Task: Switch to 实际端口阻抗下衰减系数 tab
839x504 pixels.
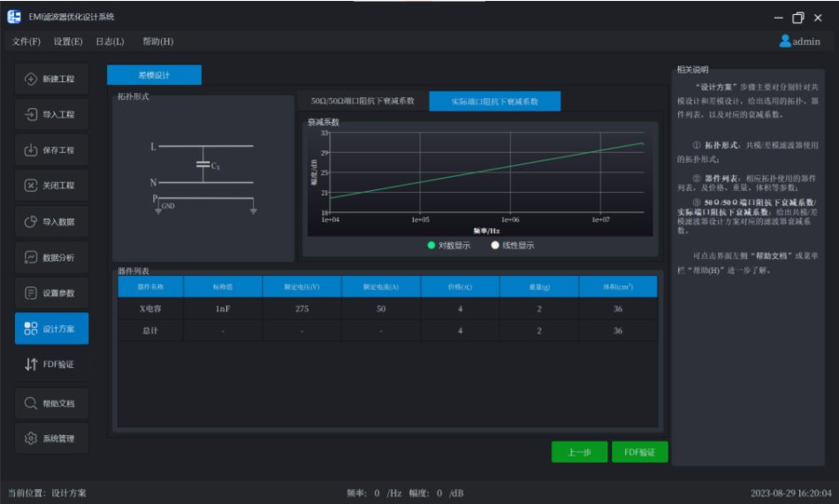Action: pyautogui.click(x=495, y=101)
